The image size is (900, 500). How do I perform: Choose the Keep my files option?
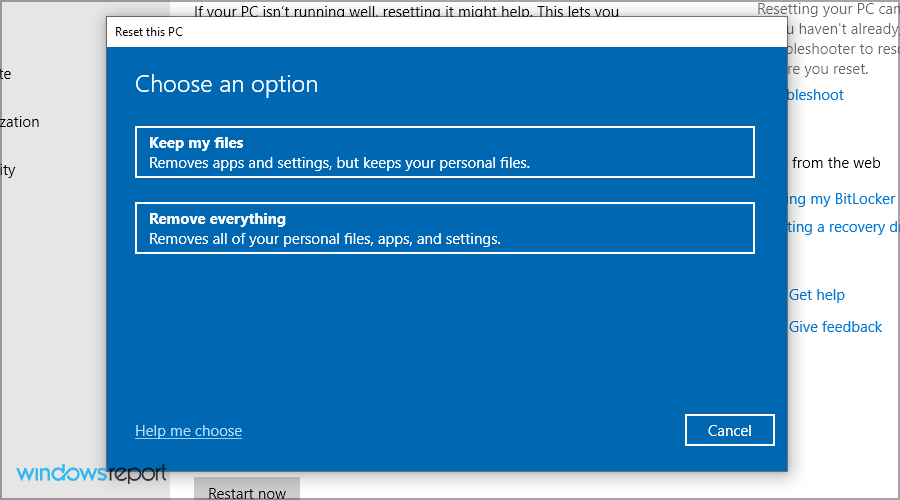(444, 152)
